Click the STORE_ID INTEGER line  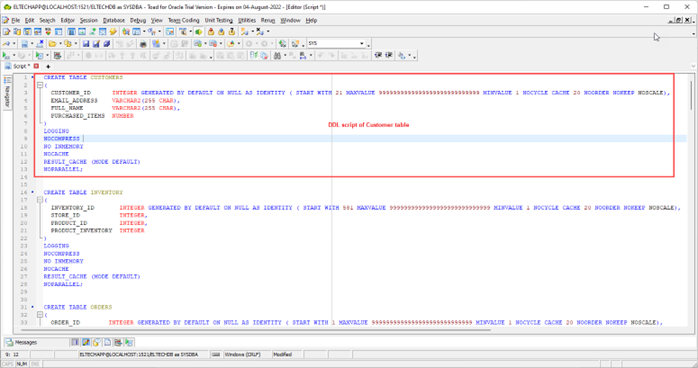tap(99, 215)
